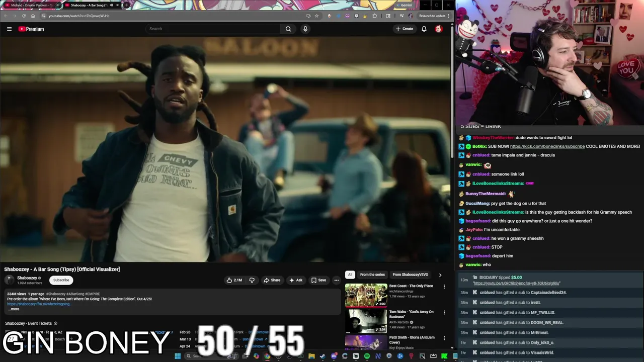Screen dimensions: 644x362
Task: Open Chrome from the taskbar
Action: (x=267, y=356)
